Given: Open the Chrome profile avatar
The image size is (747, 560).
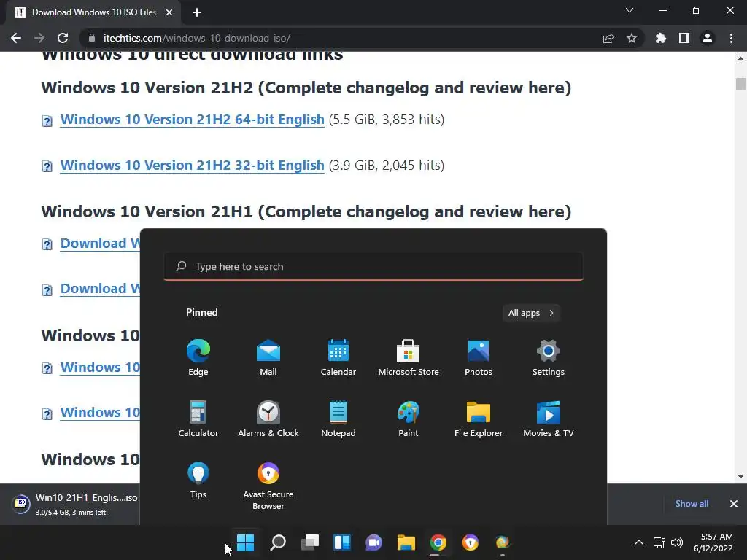Looking at the screenshot, I should 708,38.
